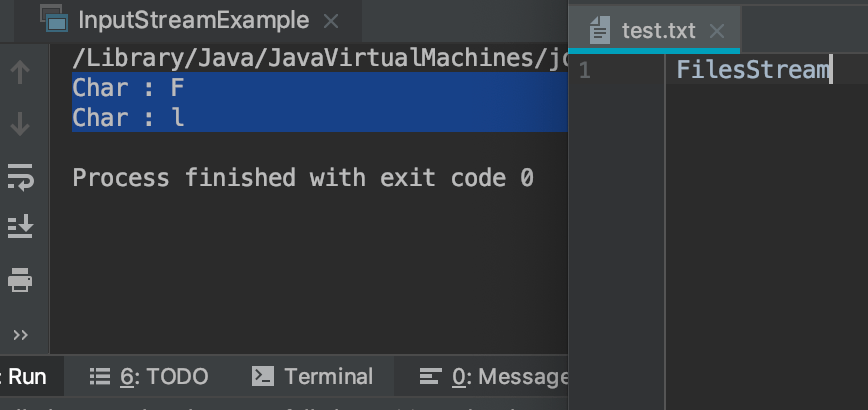Click the down arrow stack trace icon
868x410 pixels.
[20, 124]
